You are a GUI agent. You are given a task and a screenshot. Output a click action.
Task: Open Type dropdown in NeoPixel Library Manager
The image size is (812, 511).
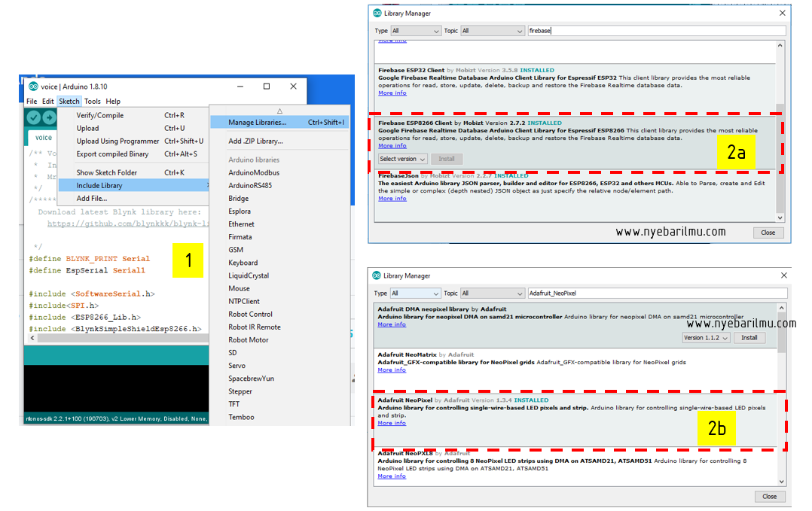pos(415,294)
